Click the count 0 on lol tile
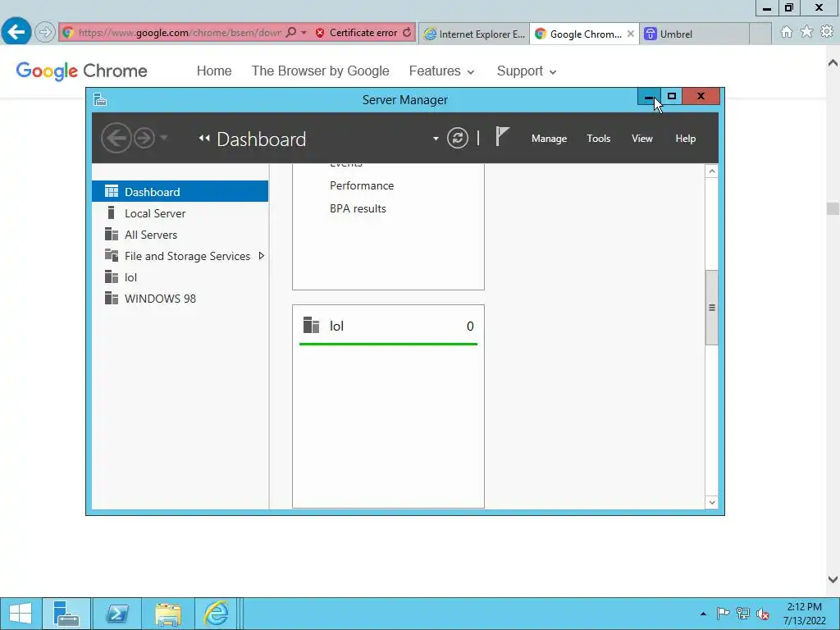The width and height of the screenshot is (840, 630). [470, 326]
